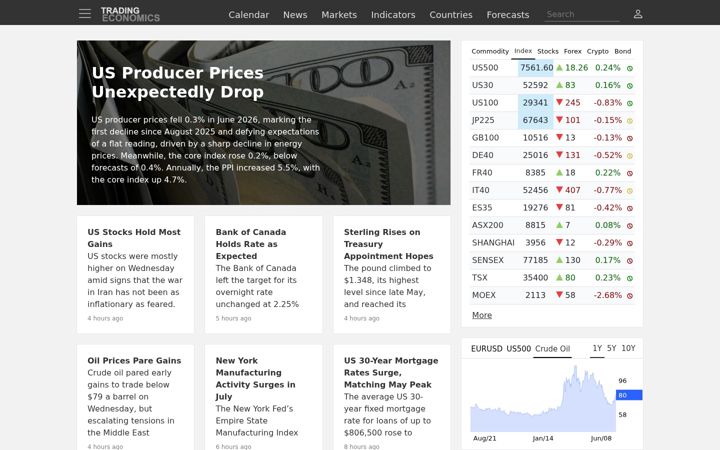Click the red down arrow in MOEX row

[559, 295]
